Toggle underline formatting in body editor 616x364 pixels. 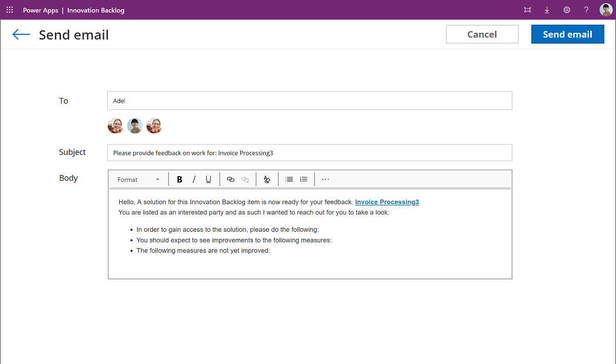[208, 179]
